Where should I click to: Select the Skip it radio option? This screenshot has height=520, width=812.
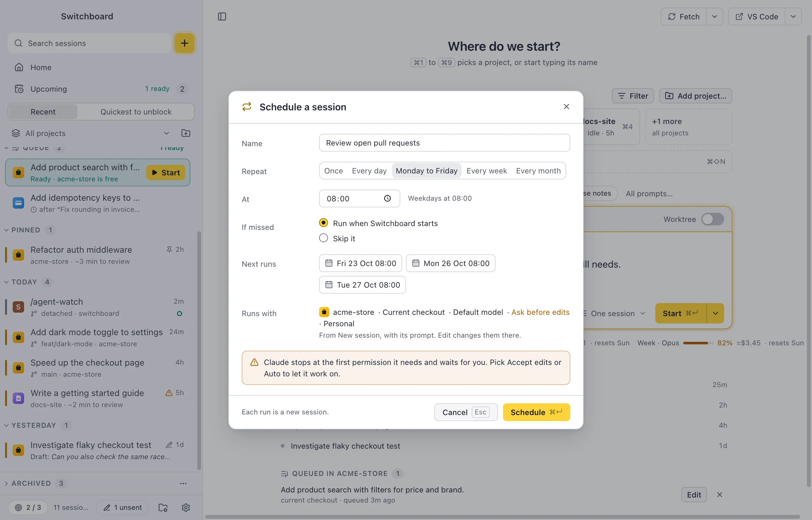tap(324, 238)
